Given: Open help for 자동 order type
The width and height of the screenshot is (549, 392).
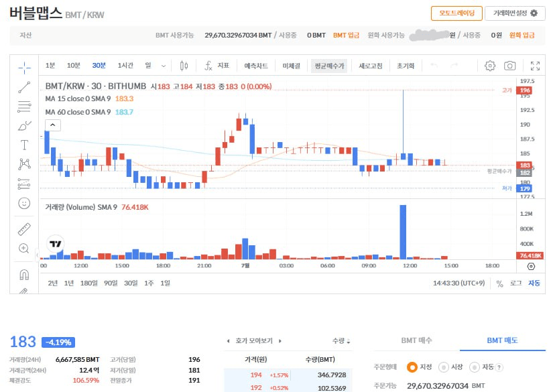Looking at the screenshot, I should coord(499,367).
